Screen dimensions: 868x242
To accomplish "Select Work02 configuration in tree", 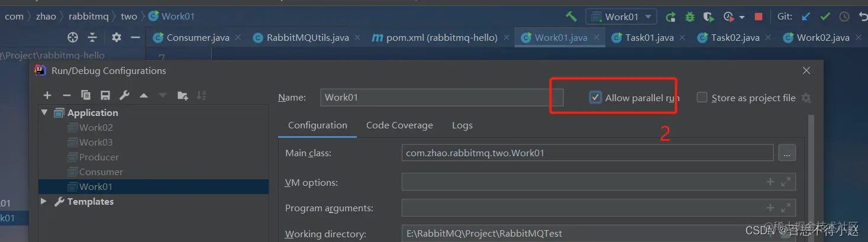I will click(96, 127).
